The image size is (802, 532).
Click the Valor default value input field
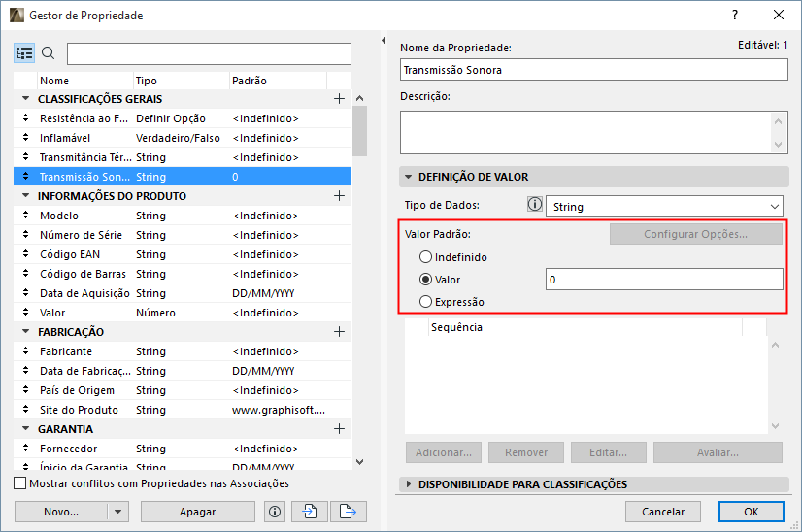(664, 280)
